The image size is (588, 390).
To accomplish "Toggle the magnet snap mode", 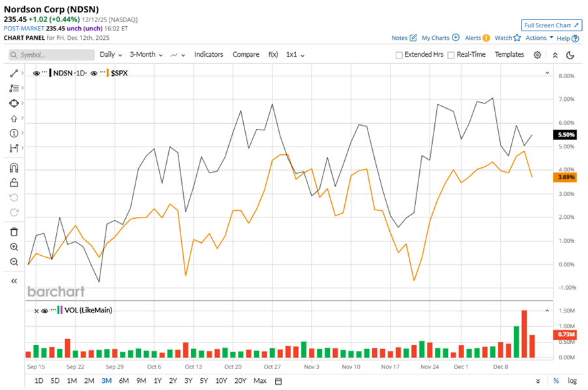I will (14, 167).
